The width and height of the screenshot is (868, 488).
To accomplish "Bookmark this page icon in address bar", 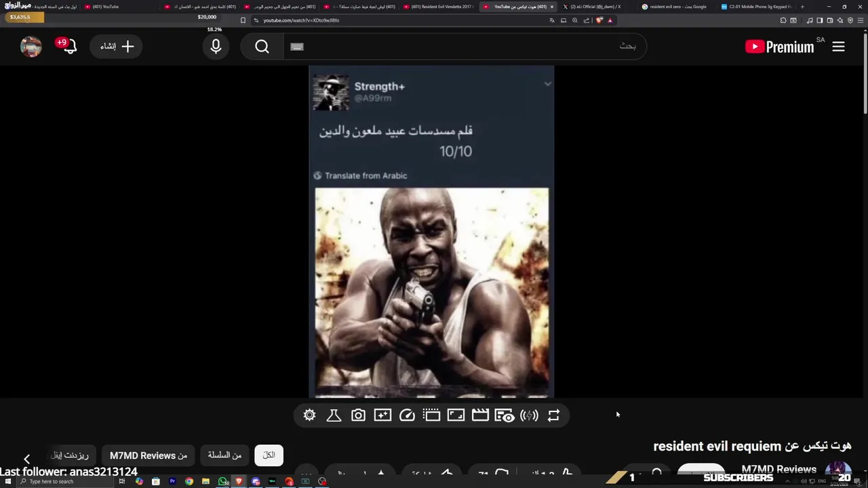I will point(243,20).
